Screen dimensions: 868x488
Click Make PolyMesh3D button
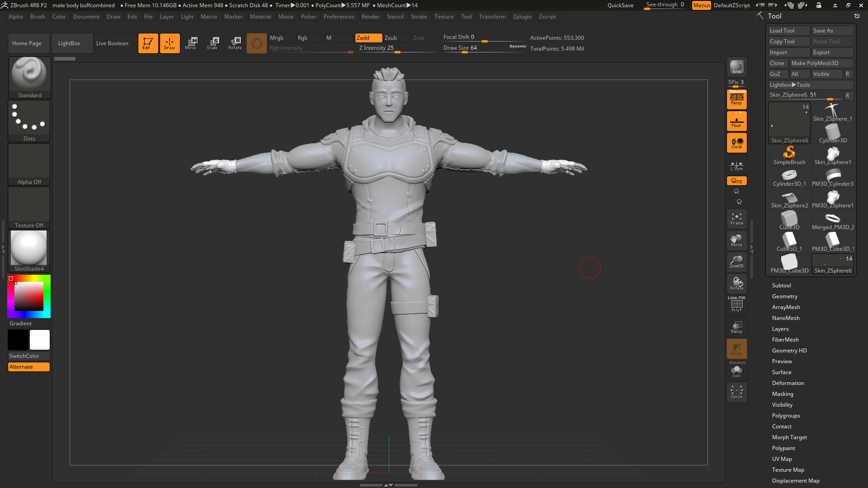822,63
